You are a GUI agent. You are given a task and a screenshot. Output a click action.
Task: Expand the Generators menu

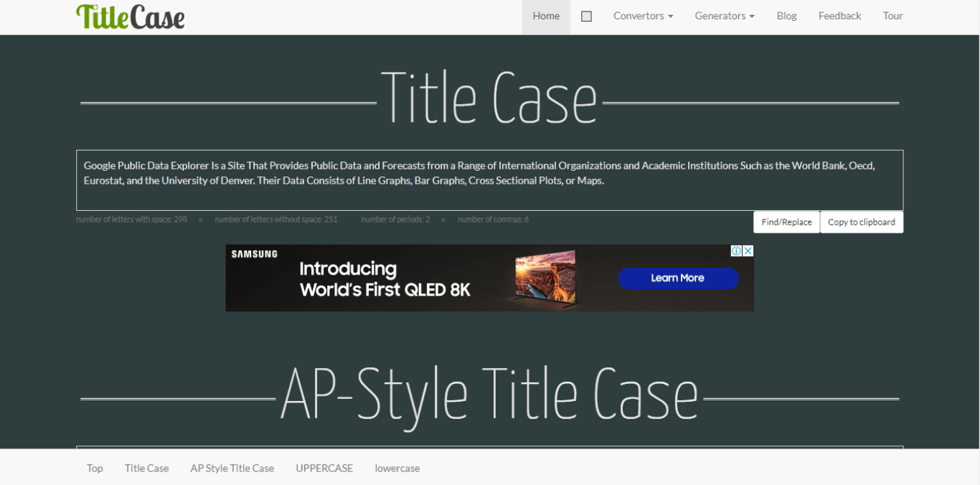tap(724, 16)
